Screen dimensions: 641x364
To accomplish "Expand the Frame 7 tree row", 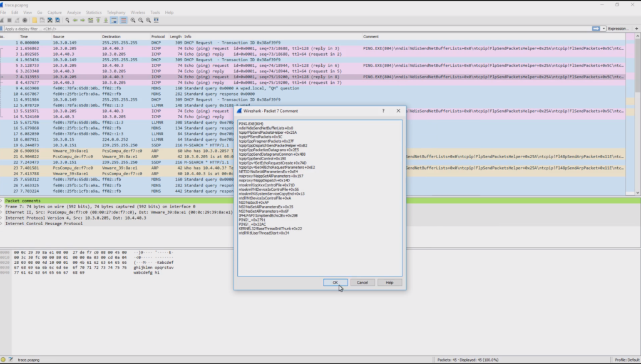I will click(x=3, y=206).
